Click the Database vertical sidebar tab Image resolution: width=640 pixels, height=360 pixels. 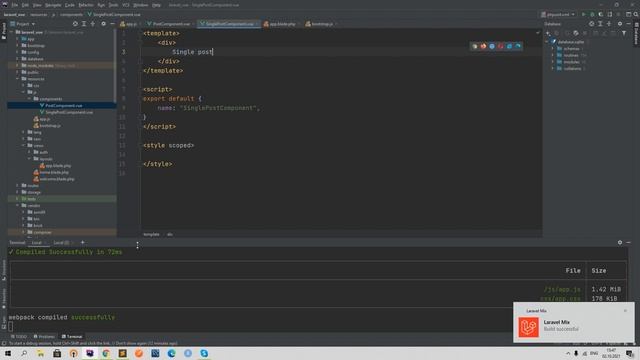636,34
